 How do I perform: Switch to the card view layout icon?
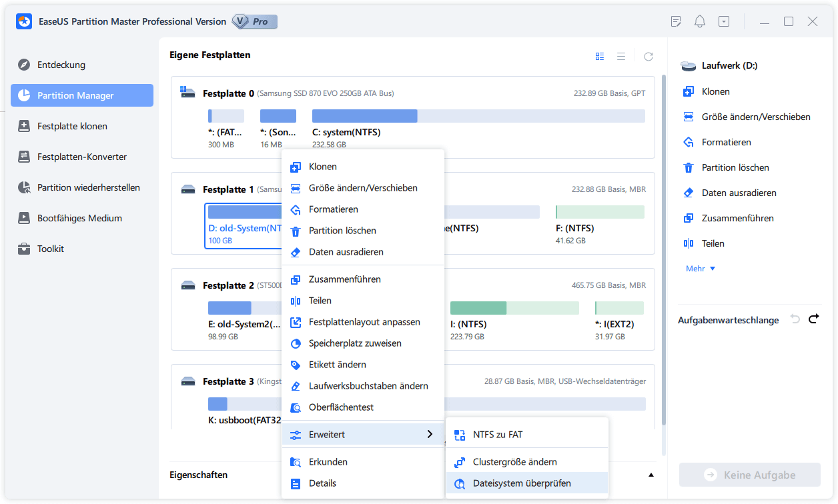pyautogui.click(x=600, y=57)
